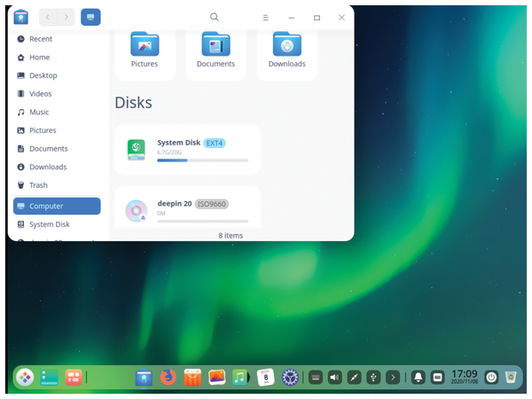
Task: Click the volume speaker tray icon
Action: (x=334, y=378)
